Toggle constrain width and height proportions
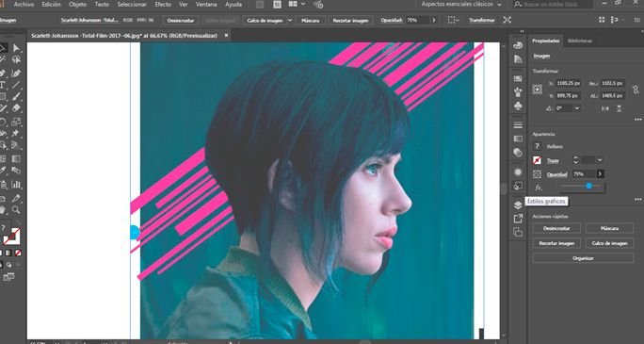This screenshot has width=644, height=344. tap(636, 90)
